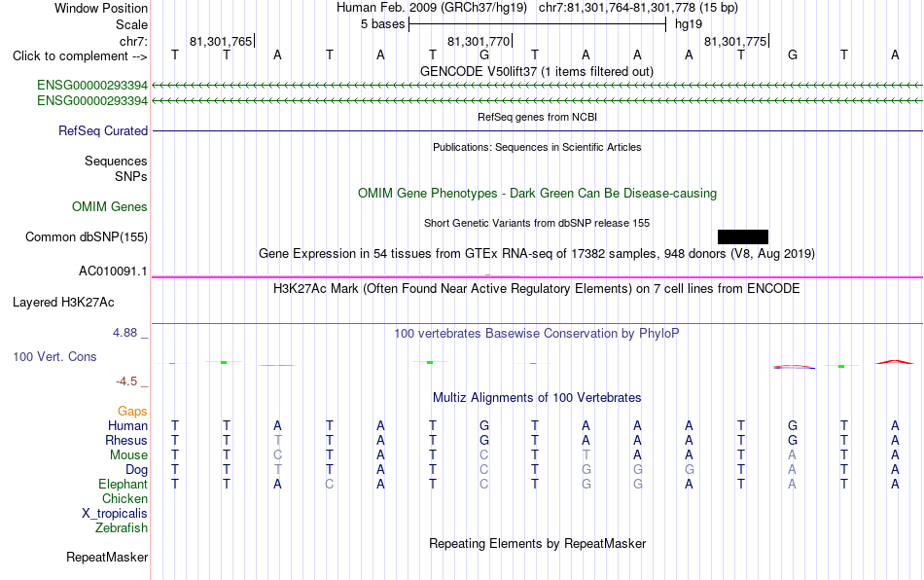Click the 81,301,775 coordinate marker
924x580 pixels.
pyautogui.click(x=736, y=41)
